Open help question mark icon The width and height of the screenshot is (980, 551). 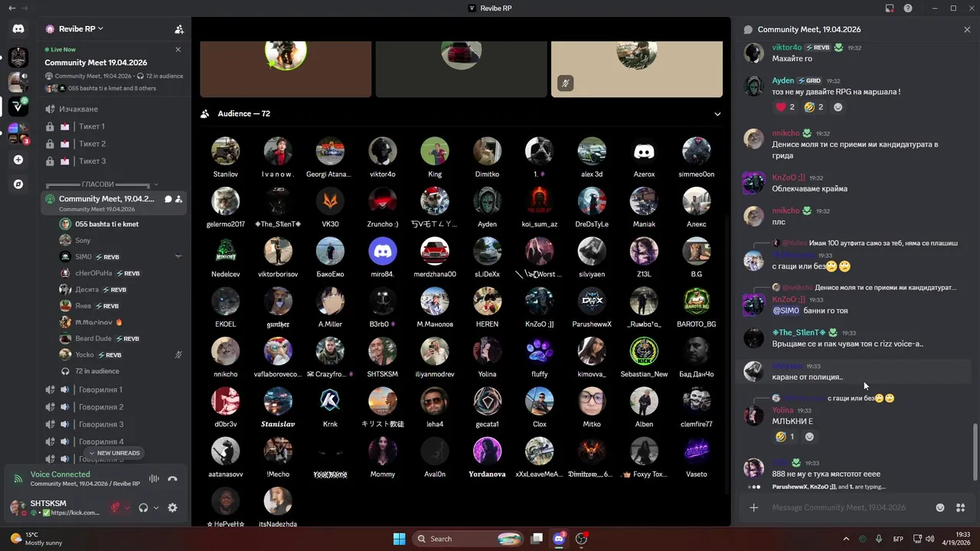(x=908, y=8)
